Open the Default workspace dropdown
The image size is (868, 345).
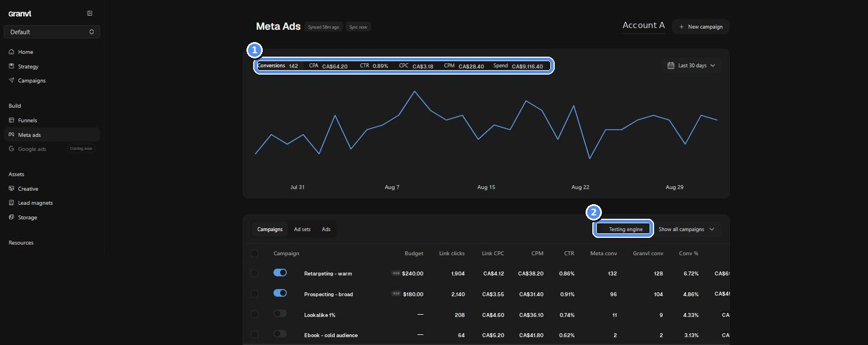52,32
